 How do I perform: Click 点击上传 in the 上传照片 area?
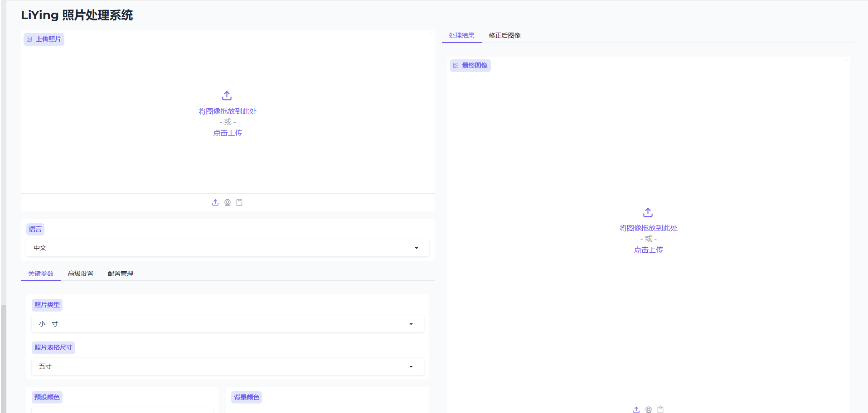(228, 133)
